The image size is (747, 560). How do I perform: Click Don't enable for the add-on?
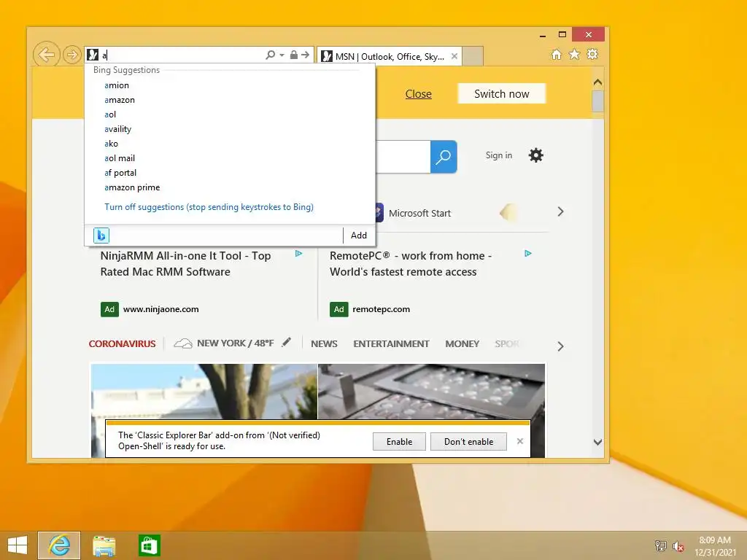(x=469, y=442)
